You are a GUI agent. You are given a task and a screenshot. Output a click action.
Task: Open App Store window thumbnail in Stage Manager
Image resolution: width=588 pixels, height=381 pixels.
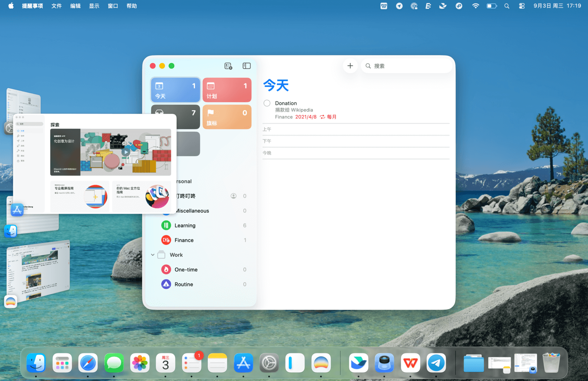point(95,164)
